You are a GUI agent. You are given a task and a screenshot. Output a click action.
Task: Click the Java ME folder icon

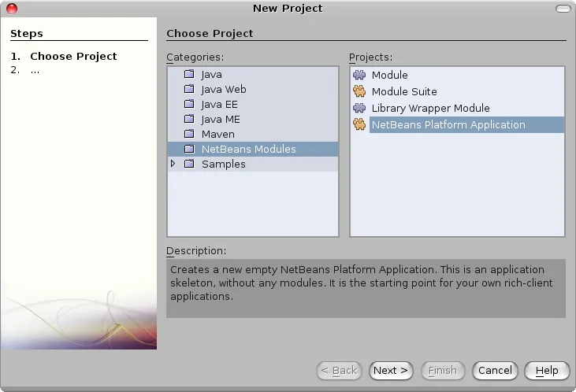189,119
